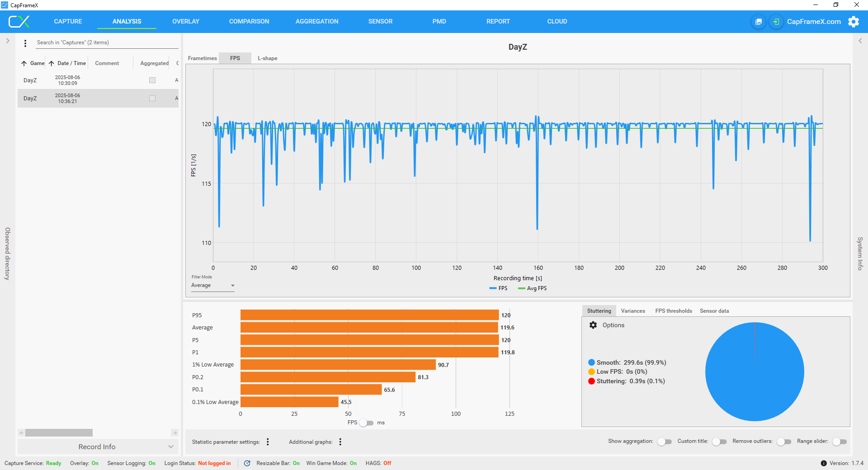Click the Comment column header
Image resolution: width=868 pixels, height=470 pixels.
click(x=107, y=63)
